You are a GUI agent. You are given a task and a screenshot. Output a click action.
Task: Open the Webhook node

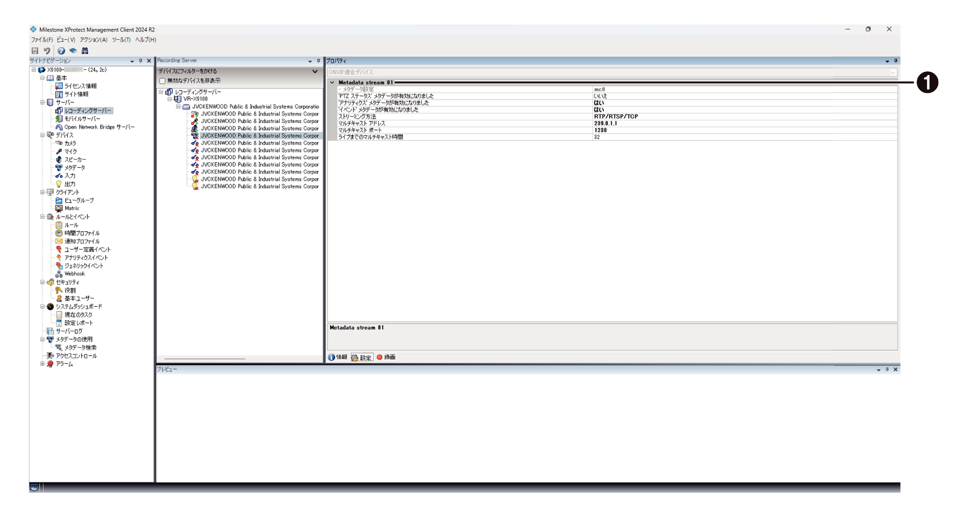tap(75, 274)
